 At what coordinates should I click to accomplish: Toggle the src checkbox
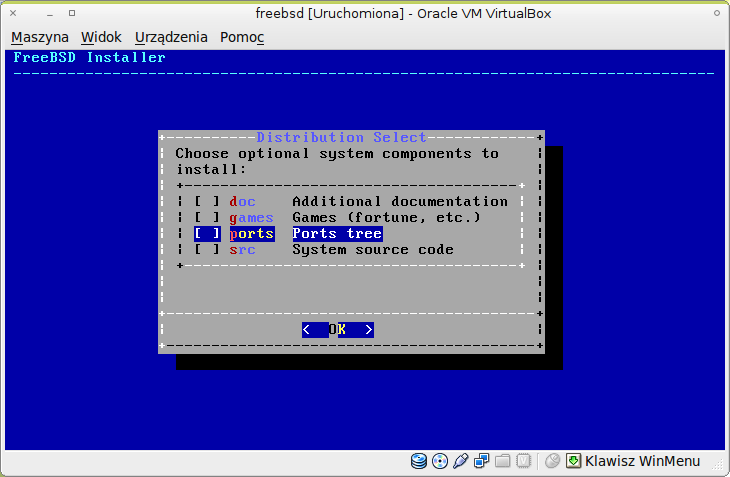pos(207,249)
